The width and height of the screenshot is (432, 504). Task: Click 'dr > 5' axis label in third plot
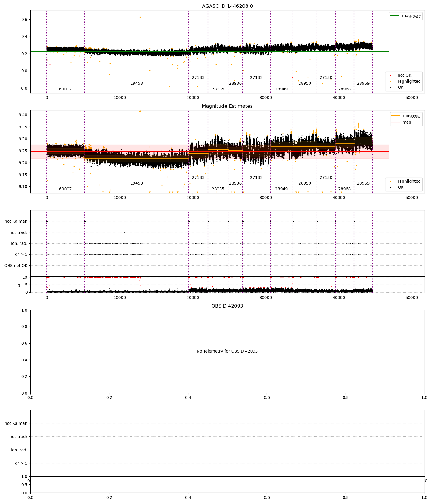coord(21,254)
